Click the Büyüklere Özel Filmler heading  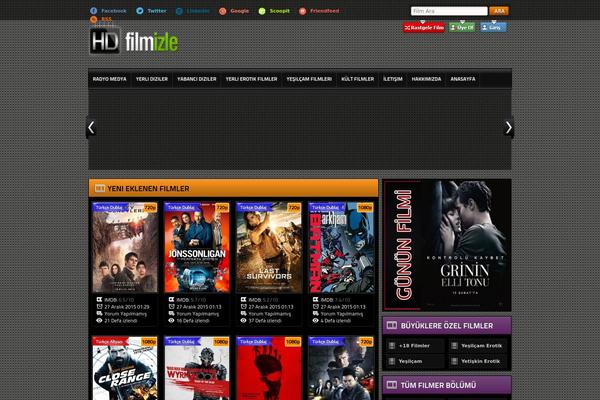point(447,326)
